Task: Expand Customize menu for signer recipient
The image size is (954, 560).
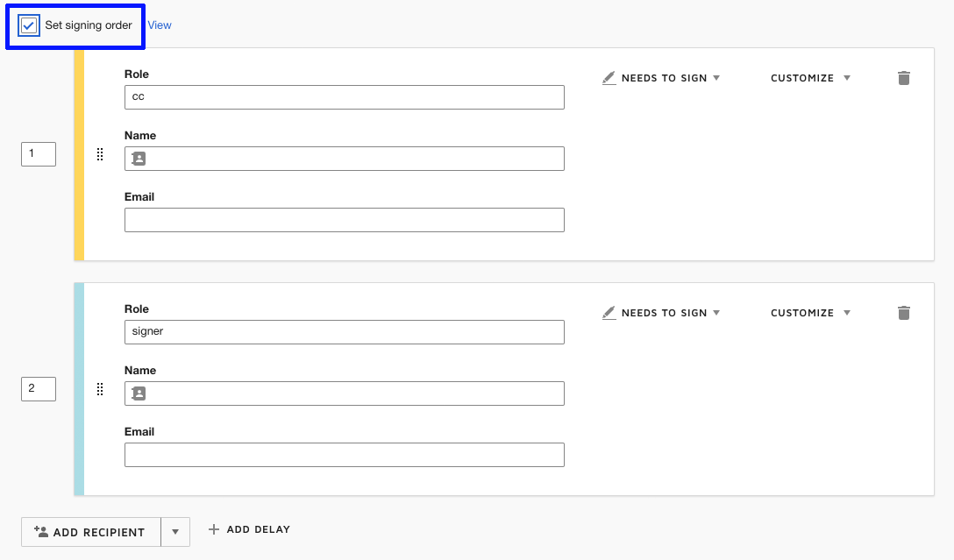Action: pos(810,313)
